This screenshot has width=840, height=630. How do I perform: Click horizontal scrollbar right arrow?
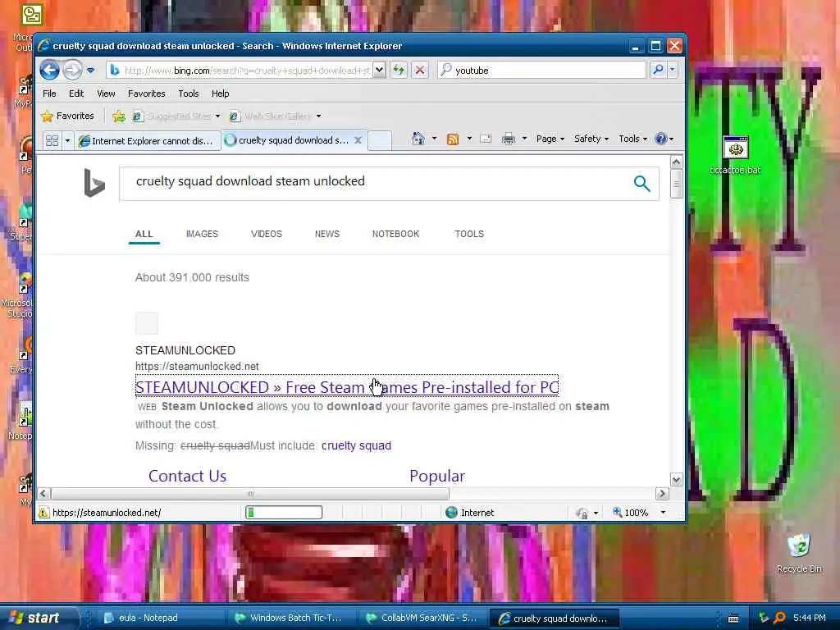point(662,493)
